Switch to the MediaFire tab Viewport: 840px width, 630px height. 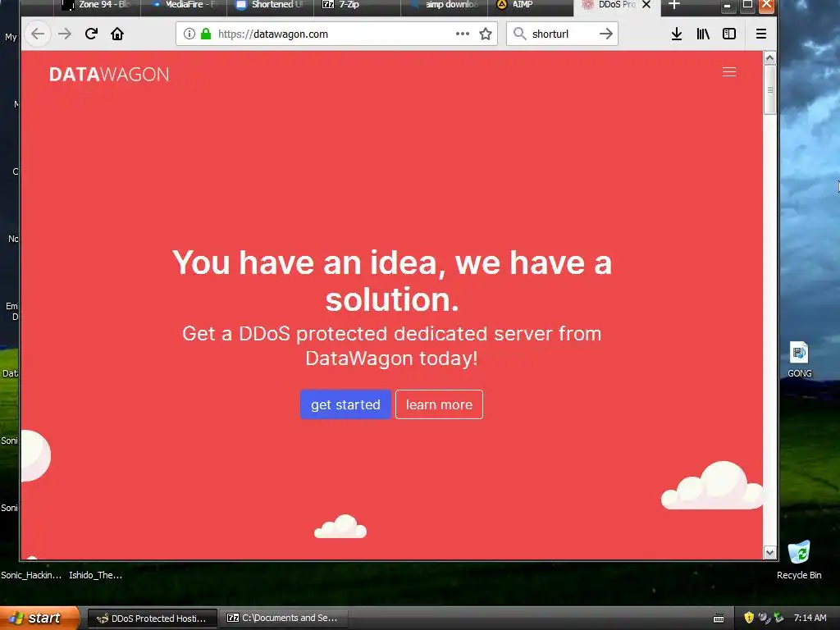[184, 6]
